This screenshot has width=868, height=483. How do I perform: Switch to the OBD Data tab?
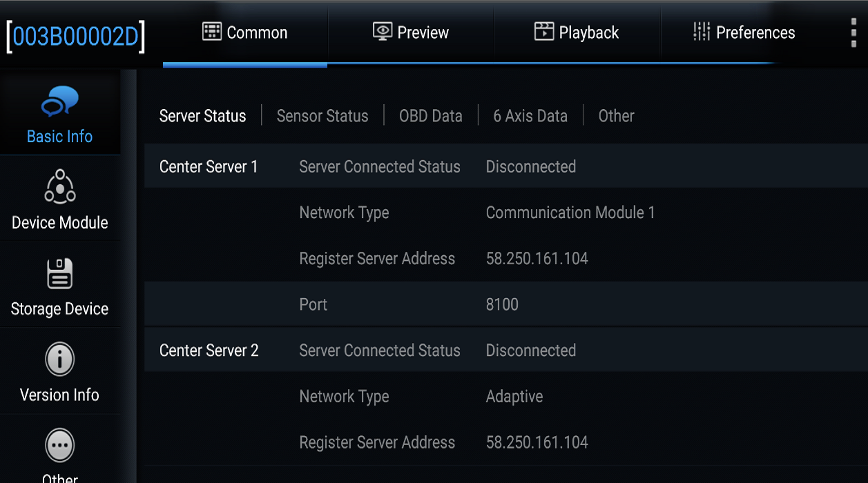point(431,116)
